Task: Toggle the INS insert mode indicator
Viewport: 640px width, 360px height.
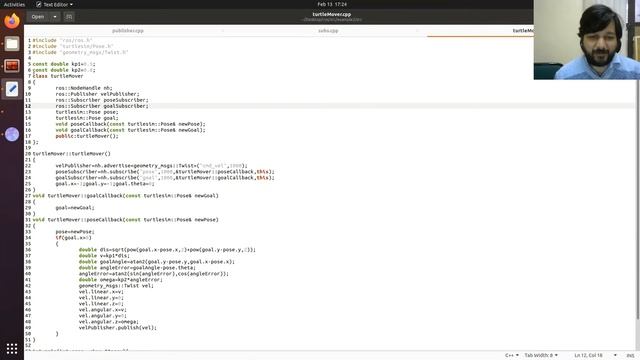Action: coord(631,356)
